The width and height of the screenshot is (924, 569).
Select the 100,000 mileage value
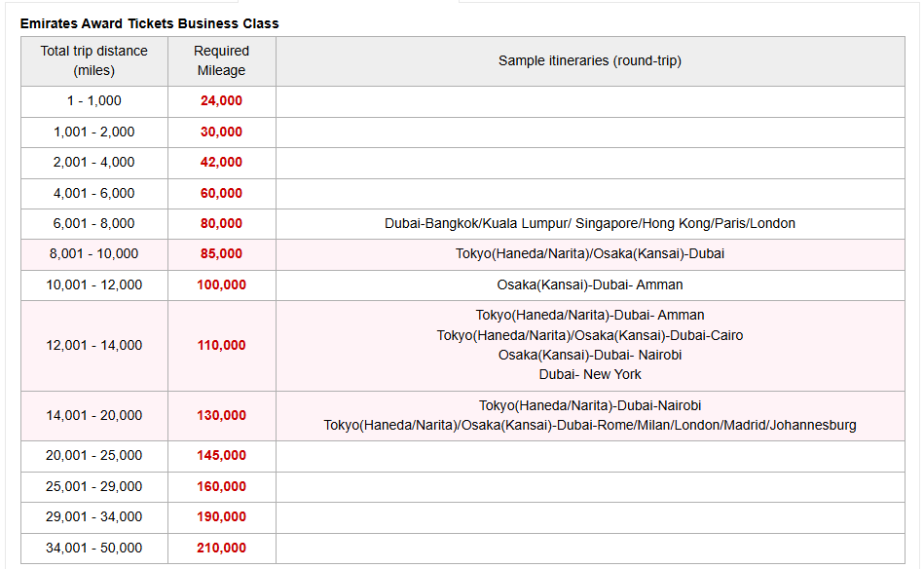(222, 284)
